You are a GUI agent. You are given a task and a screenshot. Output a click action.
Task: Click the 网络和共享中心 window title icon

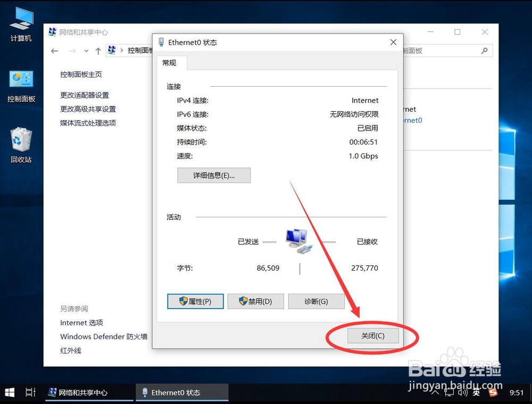[52, 32]
